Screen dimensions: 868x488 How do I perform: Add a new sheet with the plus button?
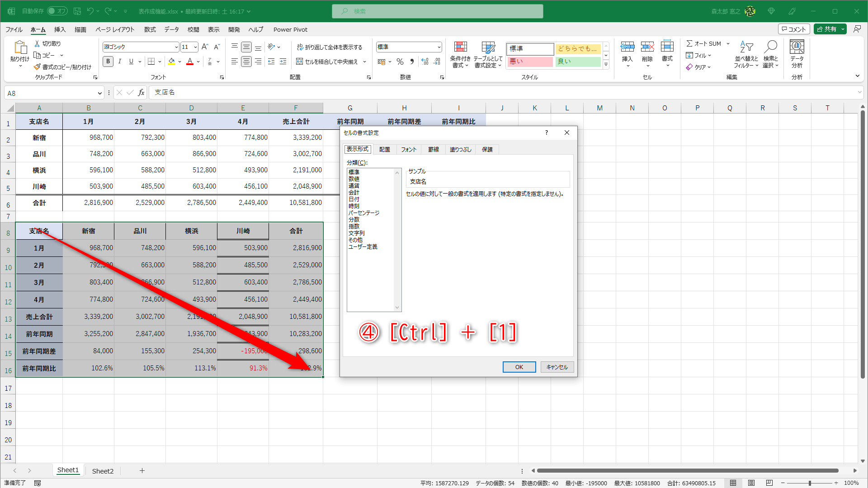(x=142, y=471)
